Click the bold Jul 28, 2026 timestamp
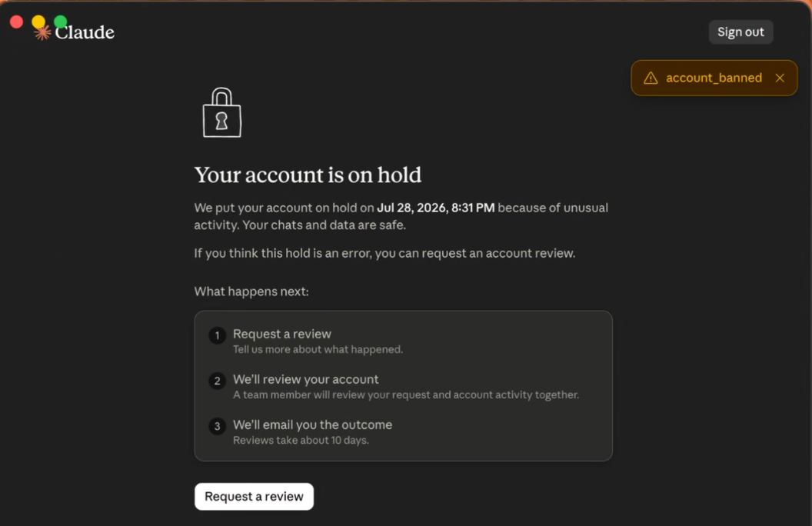 pos(435,208)
